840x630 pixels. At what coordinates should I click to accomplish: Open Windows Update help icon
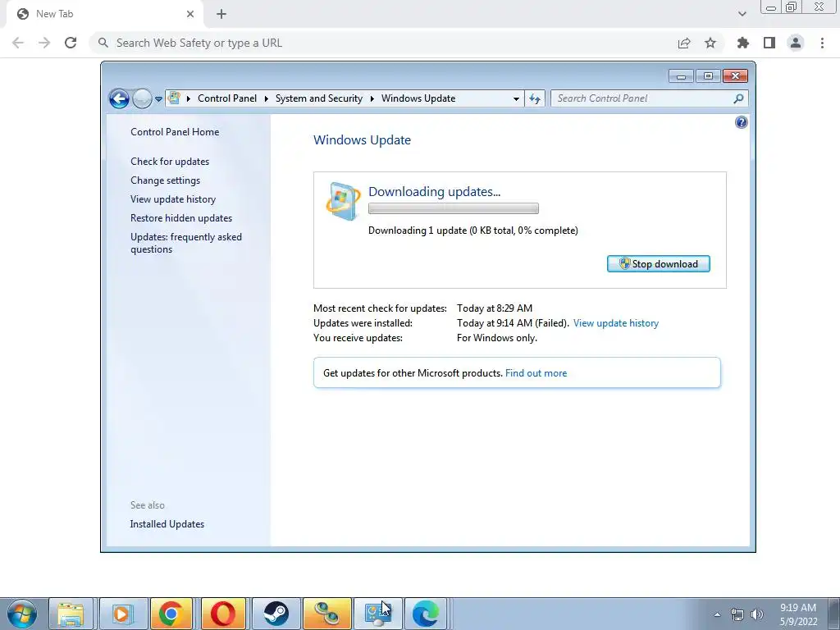point(741,123)
